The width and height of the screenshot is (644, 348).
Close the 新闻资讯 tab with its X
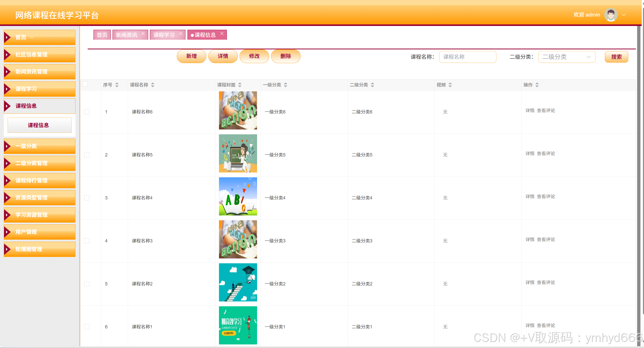143,34
